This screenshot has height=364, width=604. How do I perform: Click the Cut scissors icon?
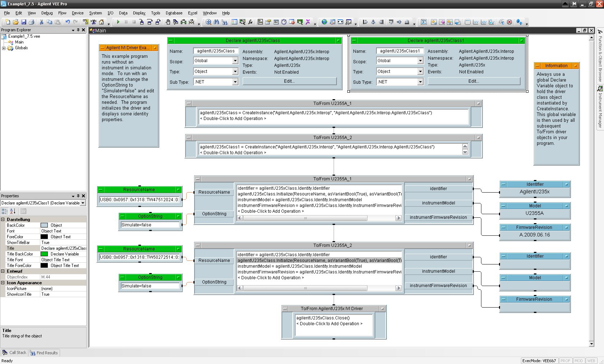pyautogui.click(x=41, y=22)
